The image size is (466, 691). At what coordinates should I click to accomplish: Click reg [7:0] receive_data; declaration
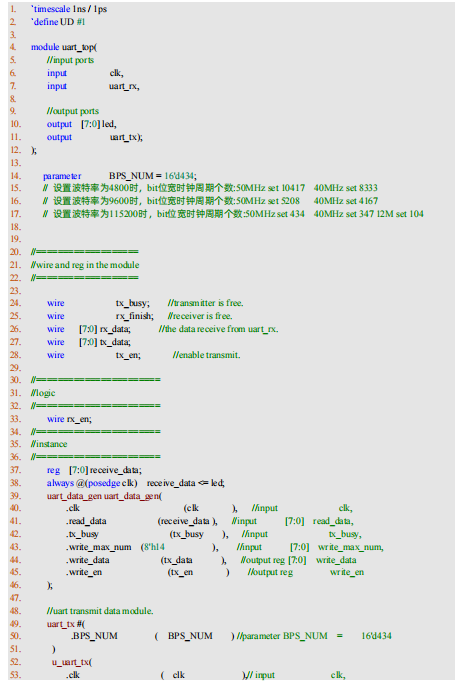coord(94,471)
